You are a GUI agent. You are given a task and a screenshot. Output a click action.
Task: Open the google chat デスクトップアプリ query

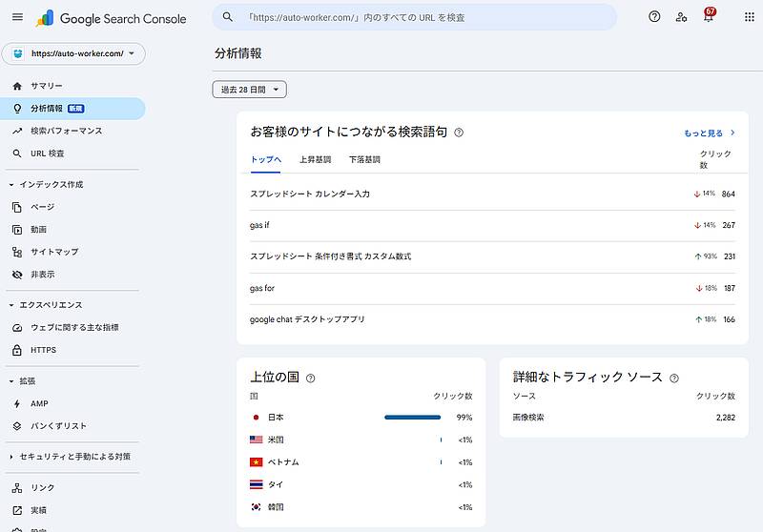(x=492, y=319)
